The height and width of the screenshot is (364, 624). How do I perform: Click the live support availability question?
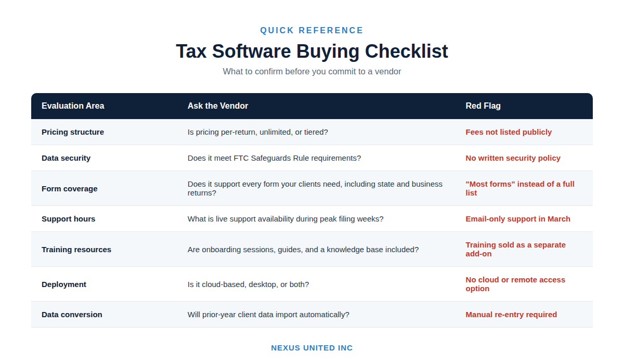285,219
